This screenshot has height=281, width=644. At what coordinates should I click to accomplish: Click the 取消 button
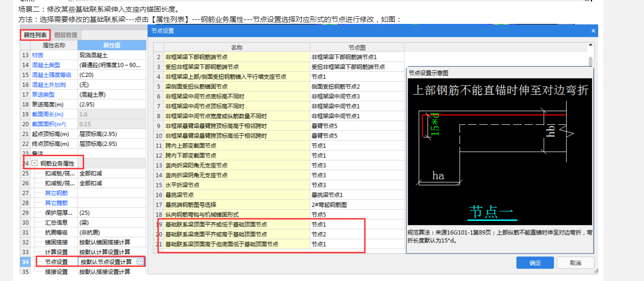pyautogui.click(x=575, y=263)
